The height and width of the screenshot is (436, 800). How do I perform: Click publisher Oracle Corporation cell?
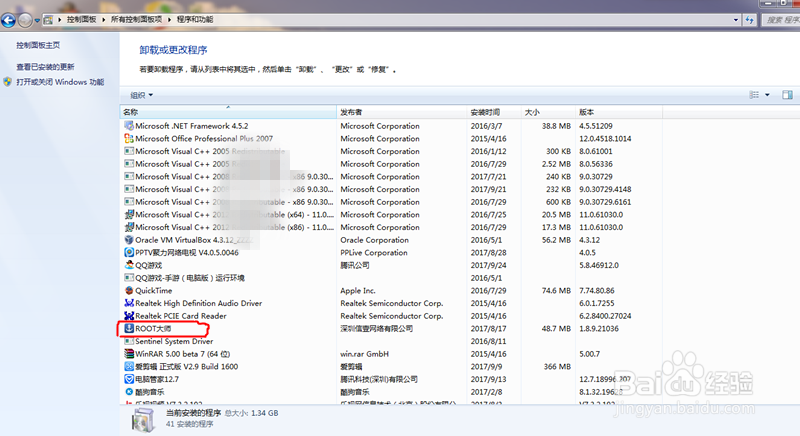374,240
